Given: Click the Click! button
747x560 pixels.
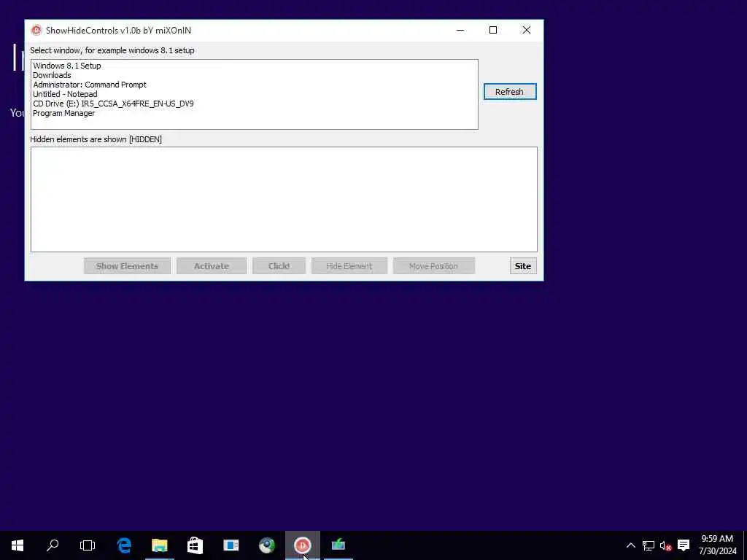Looking at the screenshot, I should 279,266.
